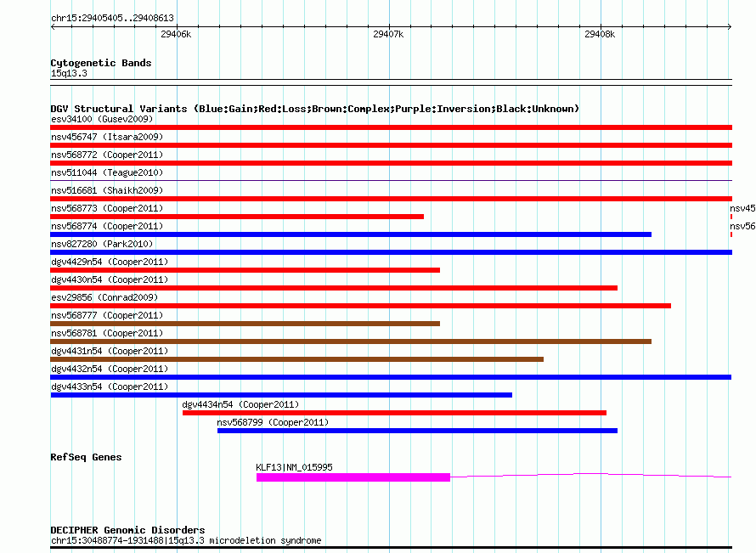The image size is (756, 553).
Task: Click the 15q13.3 cytogenetic band label
Action: 69,73
